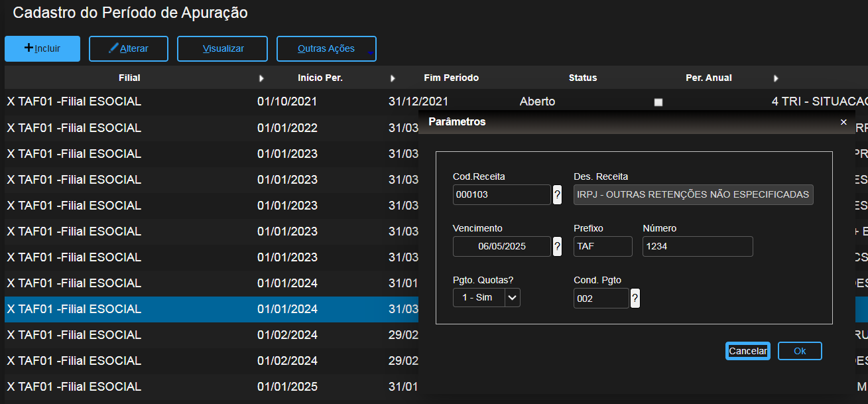Screen dimensions: 868x404
Task: Click into the Cod.Receita input field
Action: (x=501, y=195)
